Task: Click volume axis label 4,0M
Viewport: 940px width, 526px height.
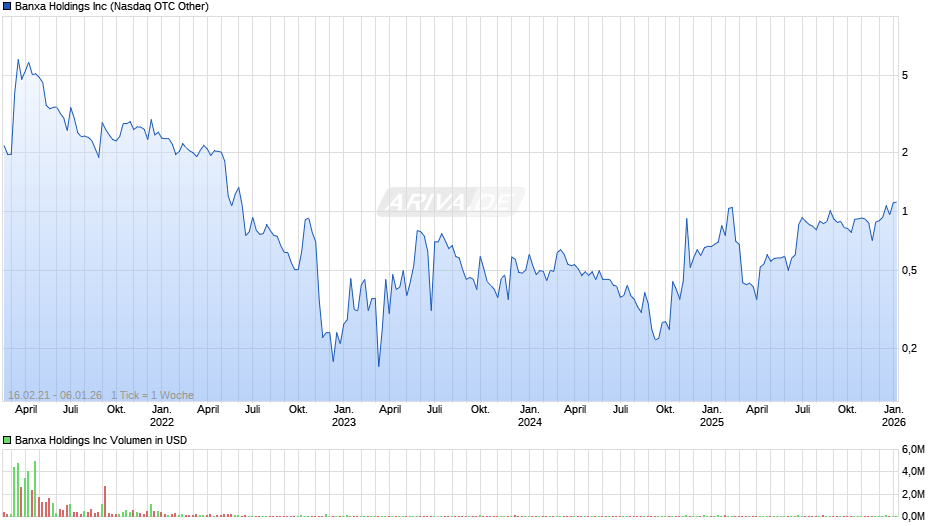Action: click(x=913, y=471)
